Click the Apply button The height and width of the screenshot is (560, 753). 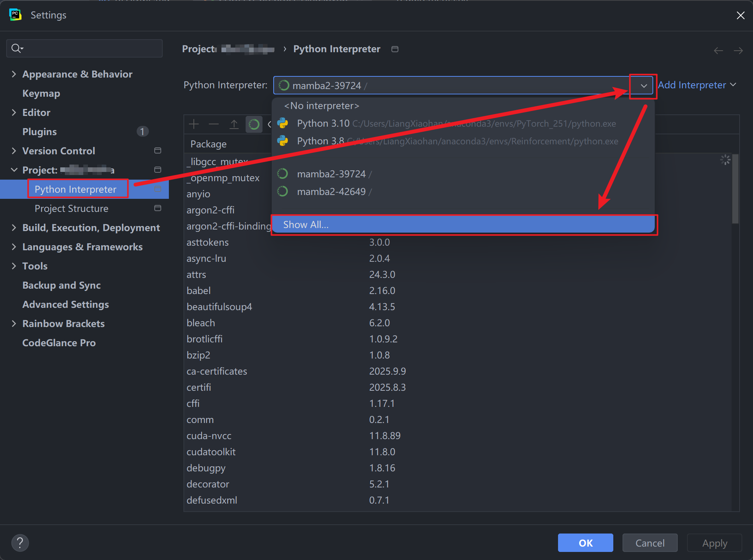[x=714, y=543]
